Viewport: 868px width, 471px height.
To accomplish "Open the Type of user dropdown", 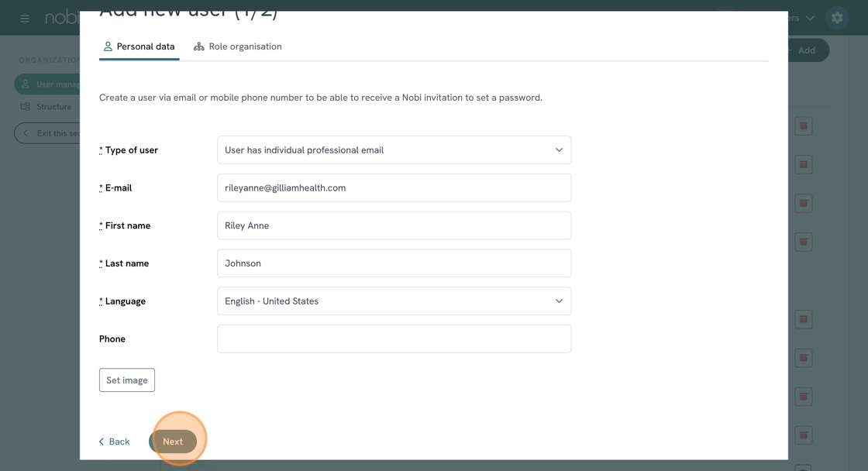I will click(x=394, y=150).
